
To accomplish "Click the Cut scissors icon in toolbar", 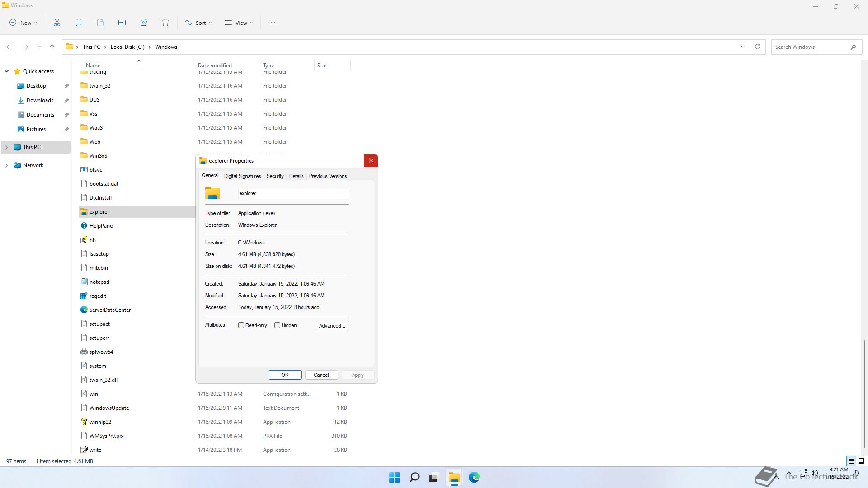I will pyautogui.click(x=57, y=23).
